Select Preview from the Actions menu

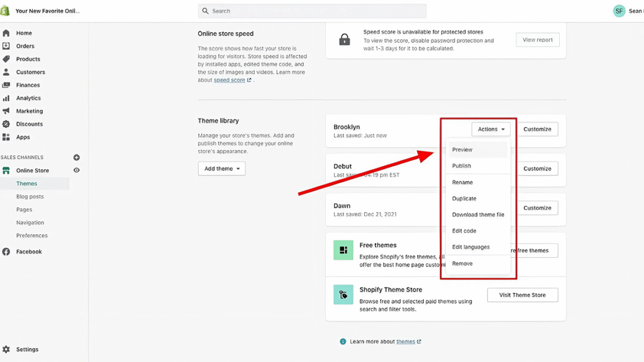(x=477, y=150)
